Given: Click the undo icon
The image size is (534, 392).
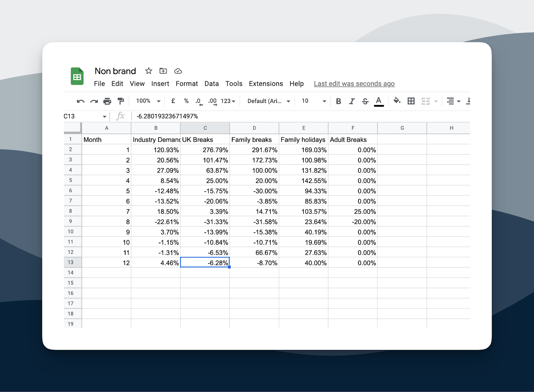Looking at the screenshot, I should pos(80,101).
